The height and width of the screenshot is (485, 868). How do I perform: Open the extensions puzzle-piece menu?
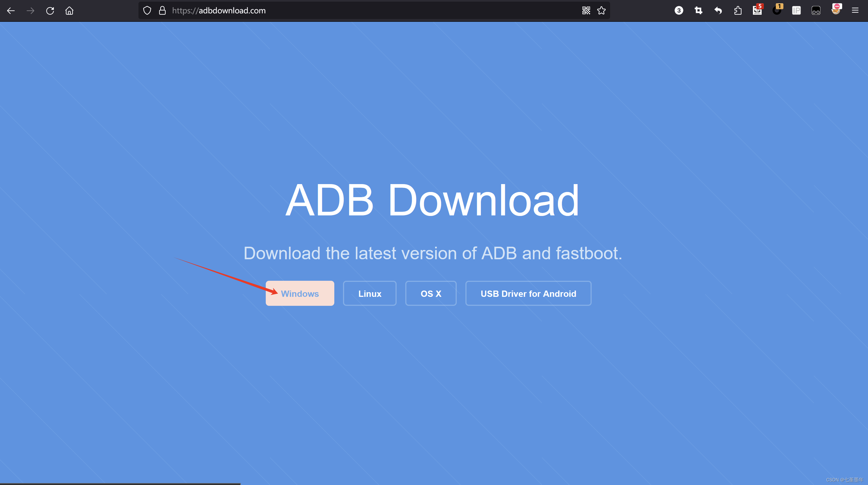738,11
